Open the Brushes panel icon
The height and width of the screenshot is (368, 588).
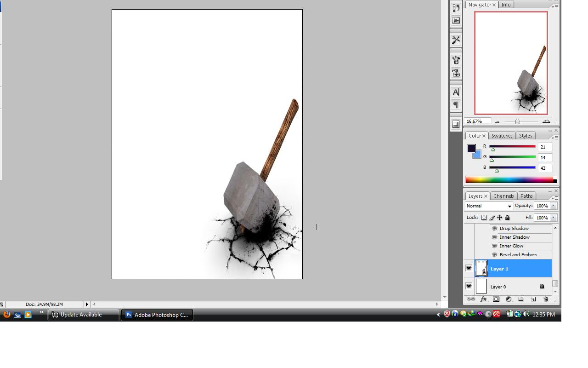point(456,60)
